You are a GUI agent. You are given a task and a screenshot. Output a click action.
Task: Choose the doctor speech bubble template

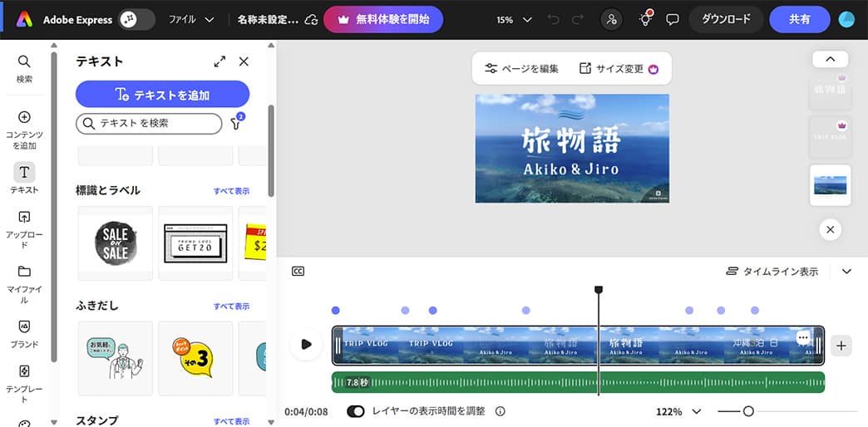point(115,358)
